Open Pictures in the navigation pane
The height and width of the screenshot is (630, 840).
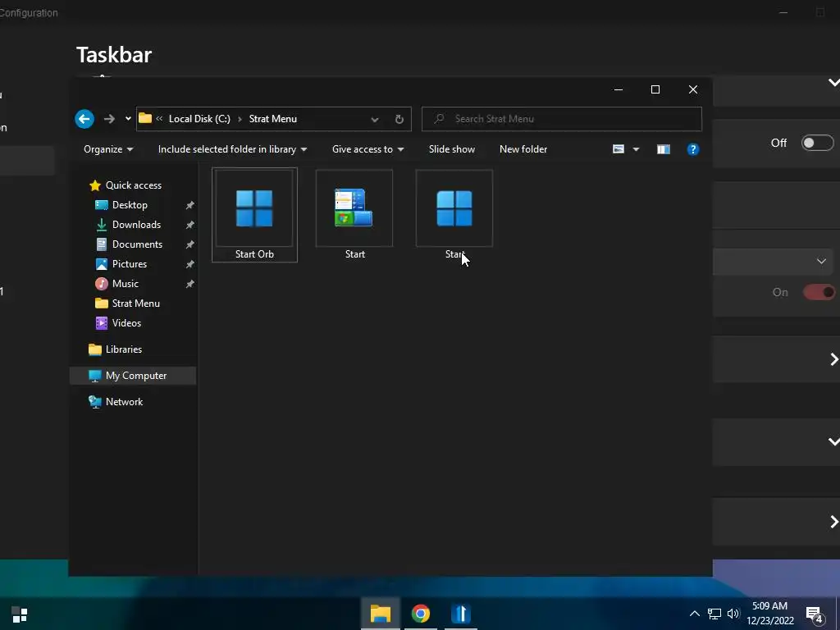[x=129, y=264]
